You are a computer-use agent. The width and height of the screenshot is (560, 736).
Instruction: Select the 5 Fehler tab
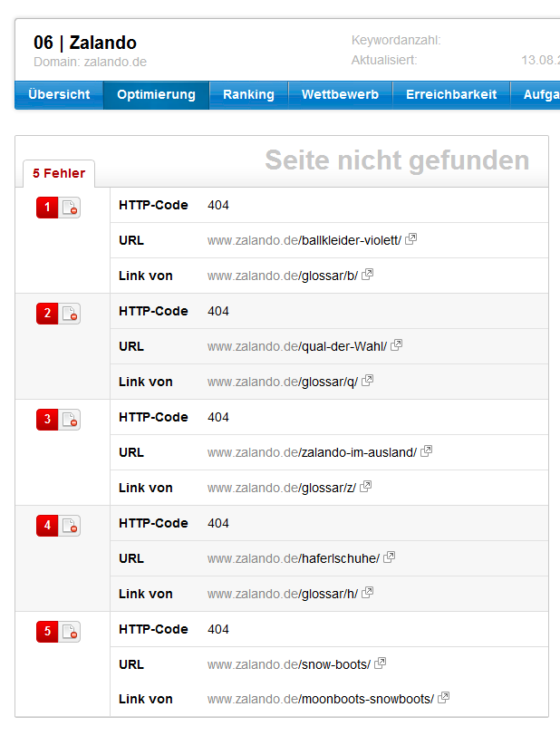coord(59,173)
